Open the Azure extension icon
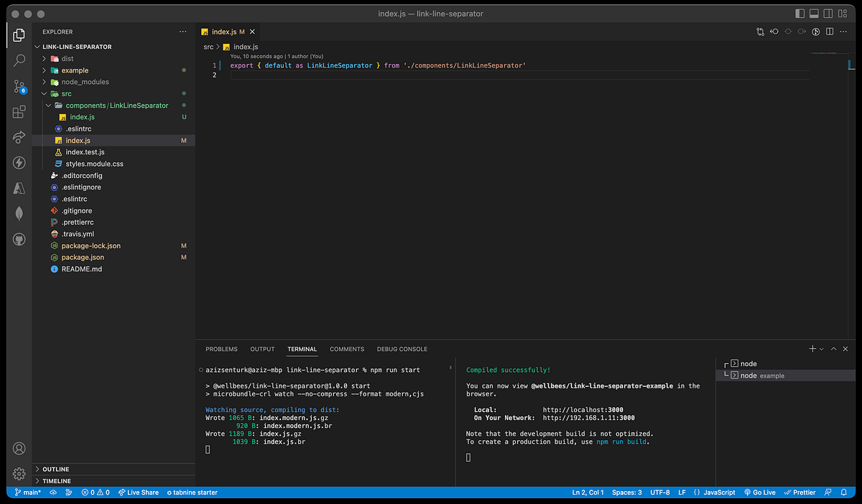This screenshot has height=504, width=862. tap(19, 188)
